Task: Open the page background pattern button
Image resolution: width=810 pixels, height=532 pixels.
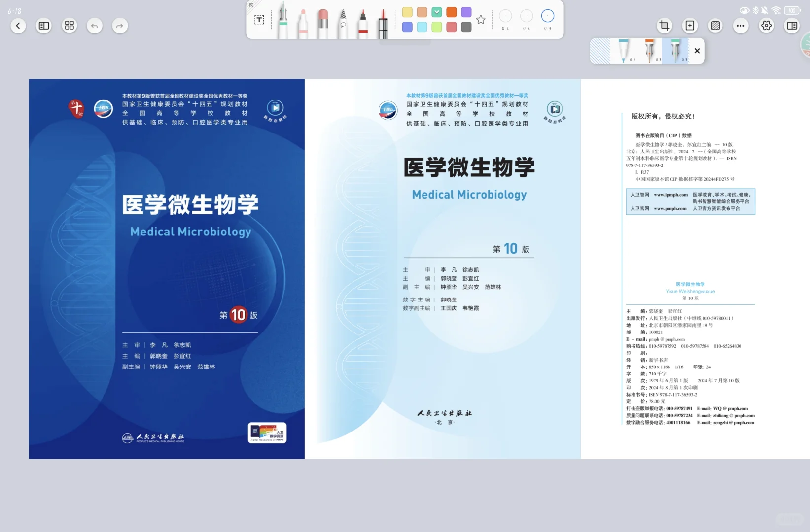Action: pos(715,26)
